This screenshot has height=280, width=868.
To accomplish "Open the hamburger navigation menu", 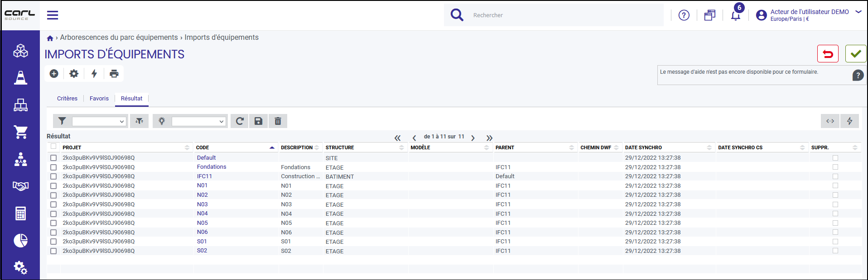I will 53,15.
